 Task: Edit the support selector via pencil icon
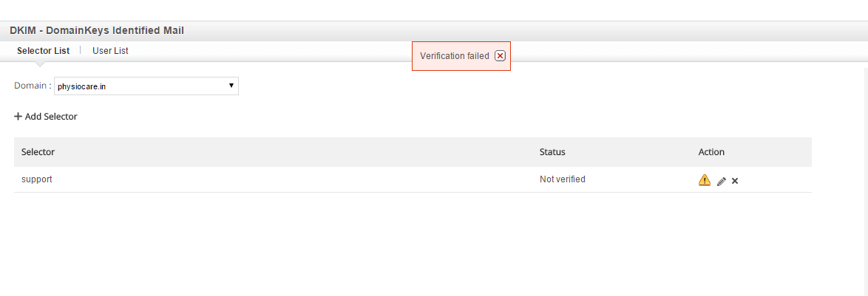pyautogui.click(x=722, y=181)
